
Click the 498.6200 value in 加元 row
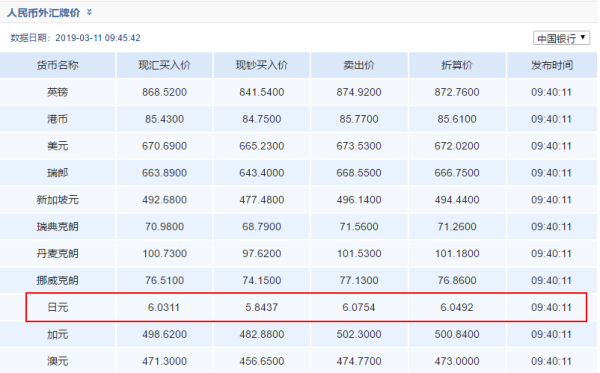(x=165, y=334)
